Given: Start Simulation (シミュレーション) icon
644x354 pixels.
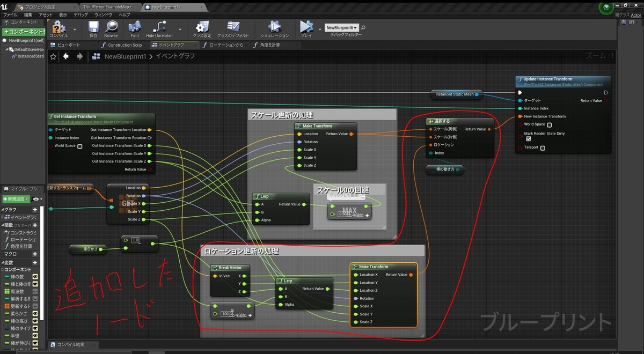Looking at the screenshot, I should [x=275, y=26].
